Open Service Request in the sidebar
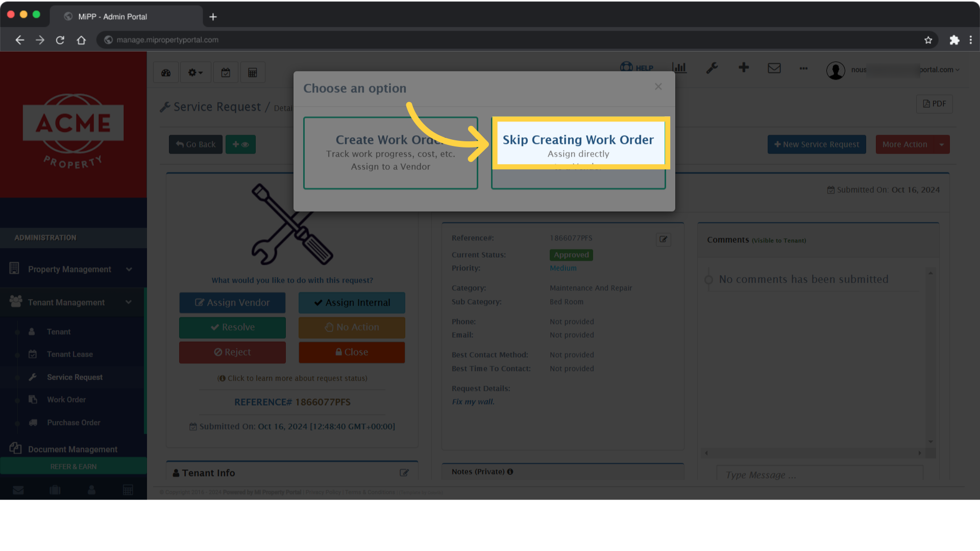The image size is (980, 551). (75, 377)
